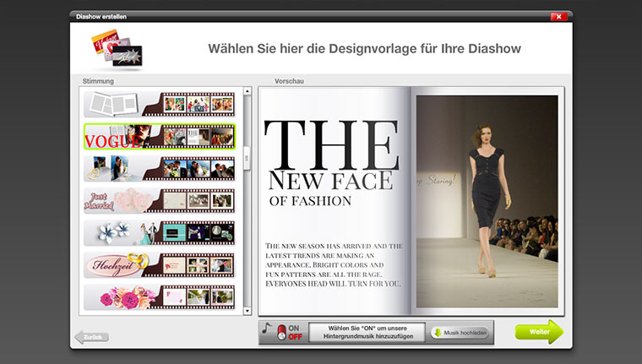
Task: Go back with the Zurück arrow
Action: [90, 337]
